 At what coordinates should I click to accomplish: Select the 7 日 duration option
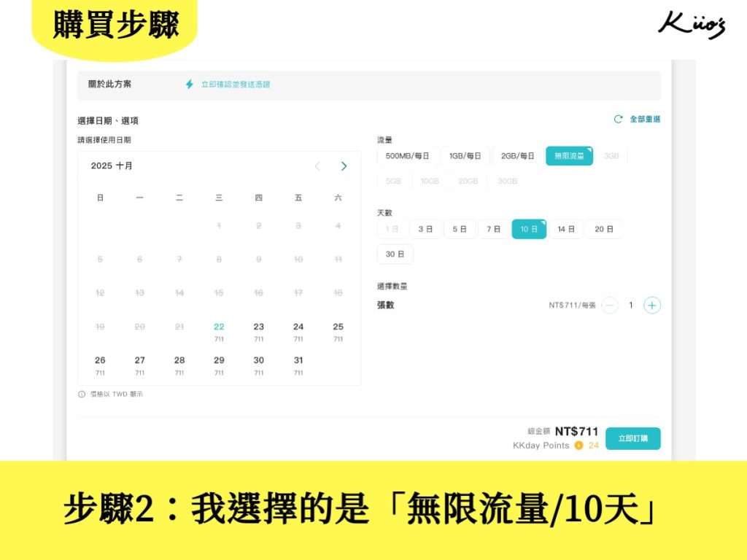[x=494, y=229]
